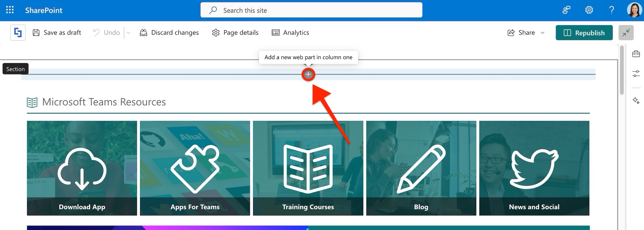Screen dimensions: 644x230
Task: Open the Settings gear icon
Action: 589,10
